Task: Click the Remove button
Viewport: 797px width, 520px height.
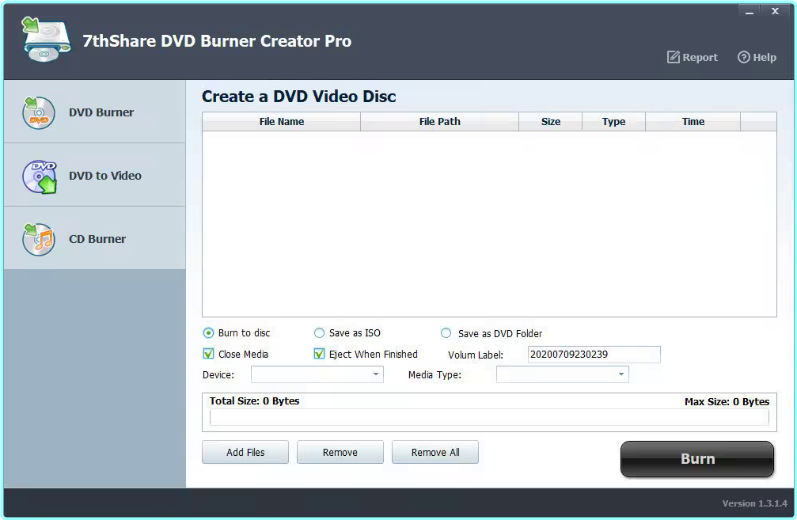Action: click(340, 452)
